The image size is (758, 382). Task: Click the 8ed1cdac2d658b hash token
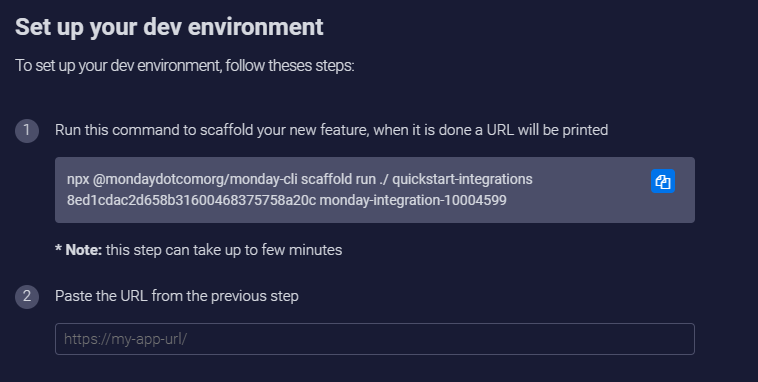(191, 200)
